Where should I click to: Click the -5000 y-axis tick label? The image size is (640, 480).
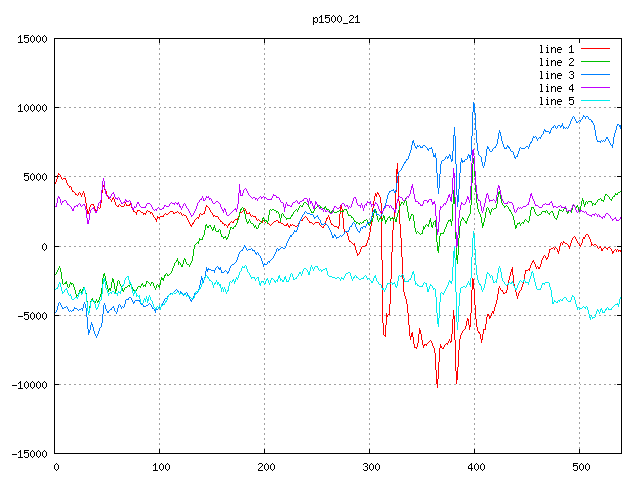point(32,316)
